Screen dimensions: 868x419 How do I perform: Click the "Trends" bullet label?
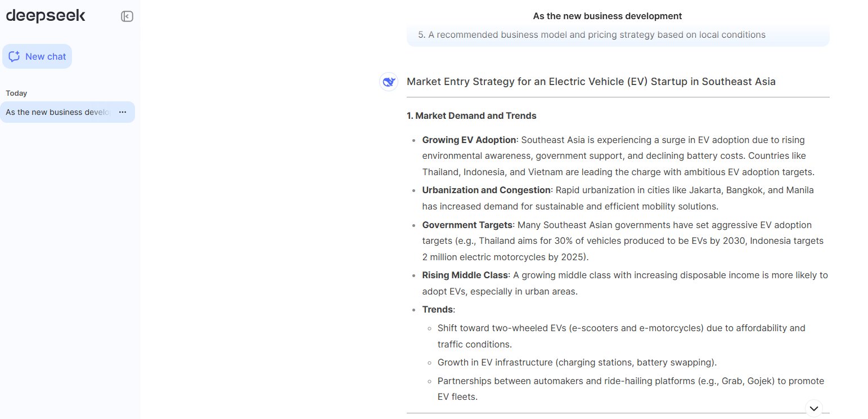438,309
